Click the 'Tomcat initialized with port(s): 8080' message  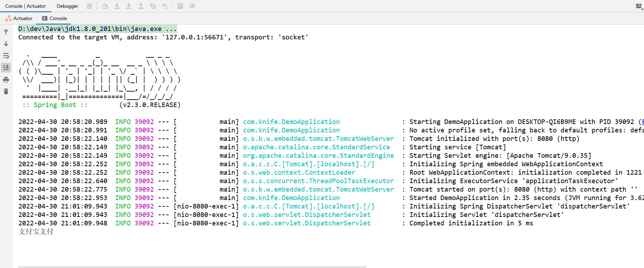click(x=494, y=139)
